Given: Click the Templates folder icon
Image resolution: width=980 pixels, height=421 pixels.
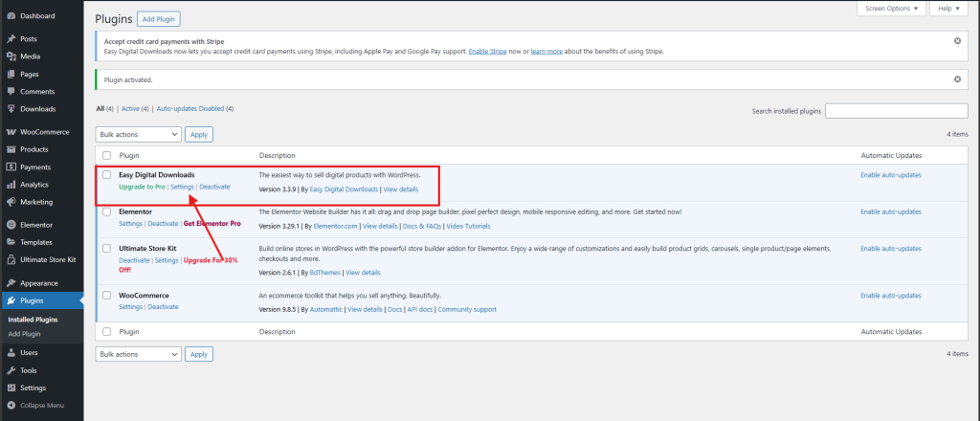Looking at the screenshot, I should [x=11, y=242].
